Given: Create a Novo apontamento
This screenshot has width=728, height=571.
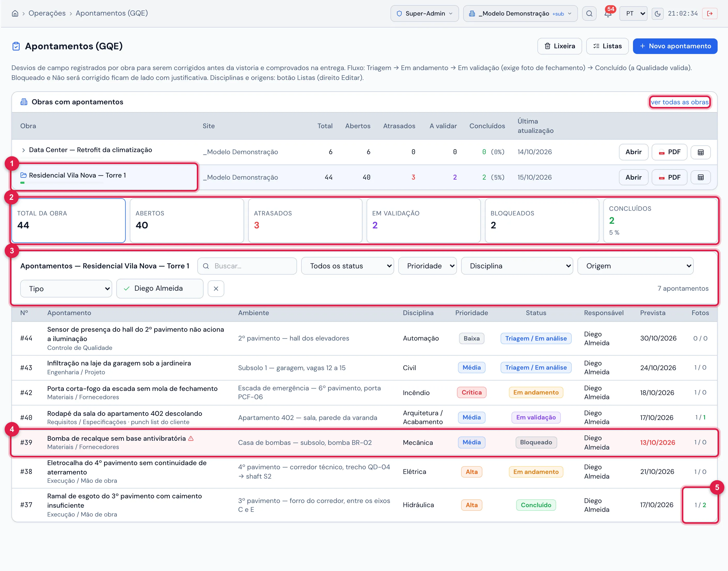Looking at the screenshot, I should pos(675,46).
